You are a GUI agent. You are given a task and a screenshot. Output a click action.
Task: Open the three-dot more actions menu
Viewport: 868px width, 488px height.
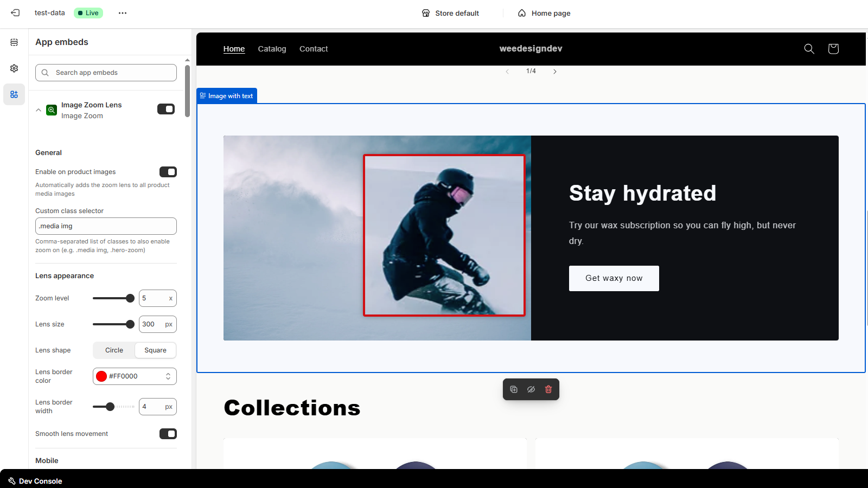pos(123,13)
